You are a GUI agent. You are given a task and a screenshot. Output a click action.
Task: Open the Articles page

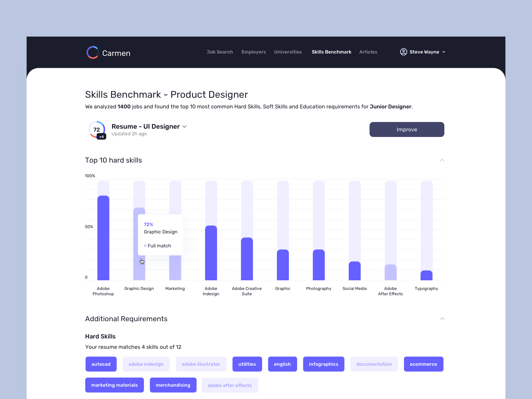tap(368, 52)
